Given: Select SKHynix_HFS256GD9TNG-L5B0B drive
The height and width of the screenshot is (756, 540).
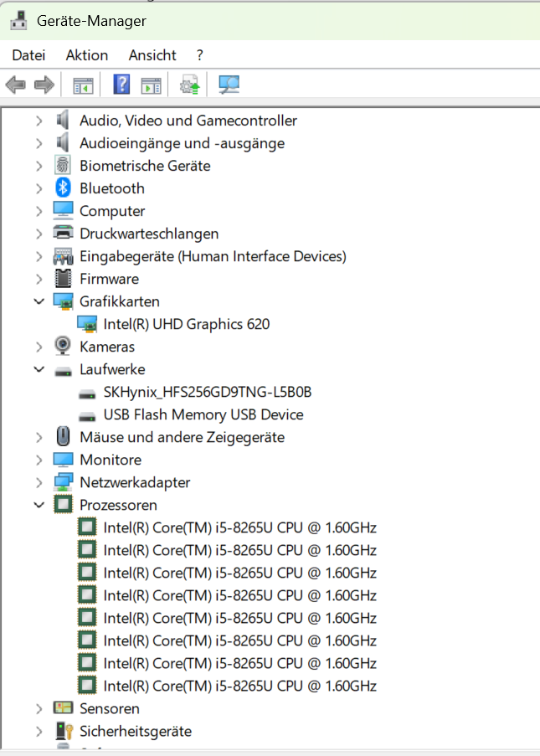Looking at the screenshot, I should [x=208, y=392].
